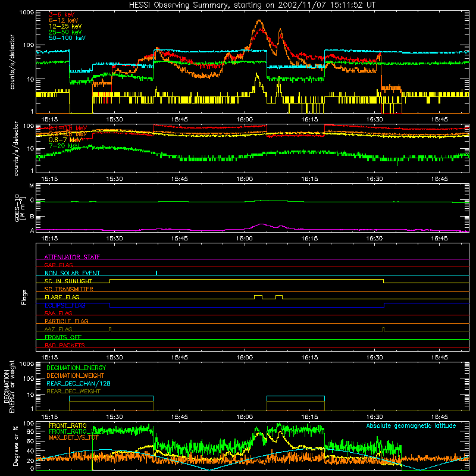Screen dimensions: 476x476
Task: Select the 25-50 keV legend label
Action: [x=65, y=32]
